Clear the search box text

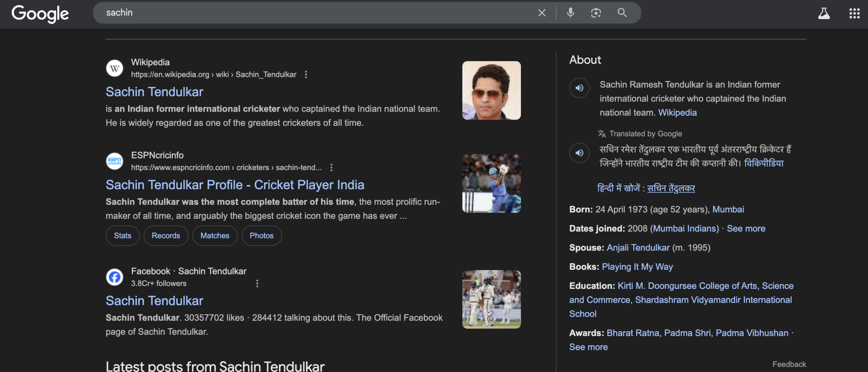point(542,13)
